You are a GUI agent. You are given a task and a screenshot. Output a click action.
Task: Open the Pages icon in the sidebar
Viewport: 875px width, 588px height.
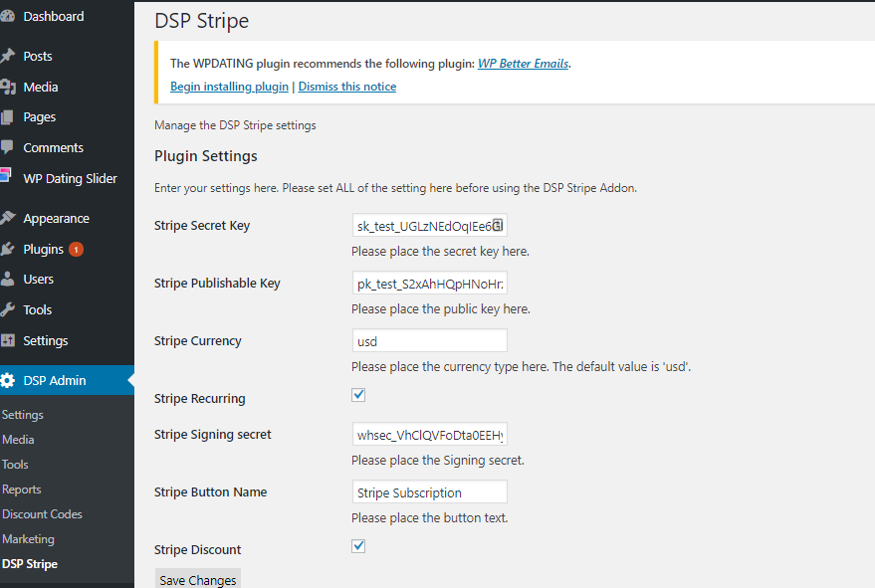[7, 117]
